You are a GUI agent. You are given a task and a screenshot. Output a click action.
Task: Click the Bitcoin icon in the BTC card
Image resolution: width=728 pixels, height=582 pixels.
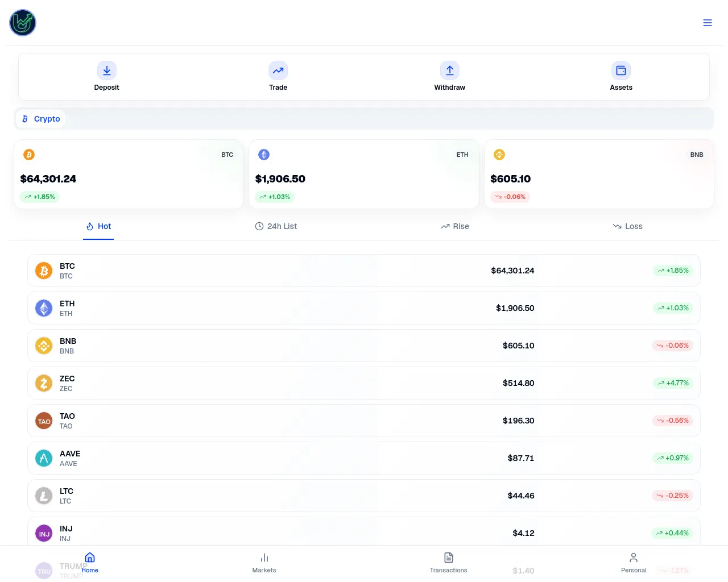pyautogui.click(x=29, y=155)
